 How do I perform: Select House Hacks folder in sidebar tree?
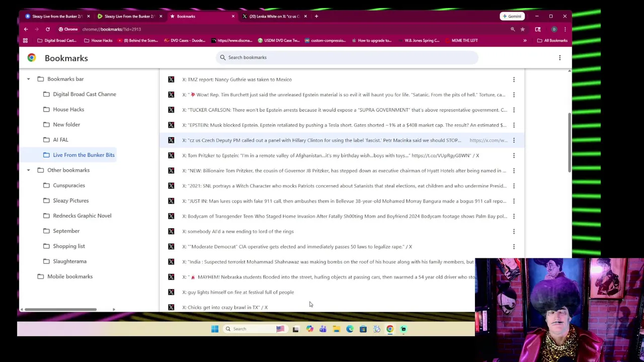coord(64,109)
